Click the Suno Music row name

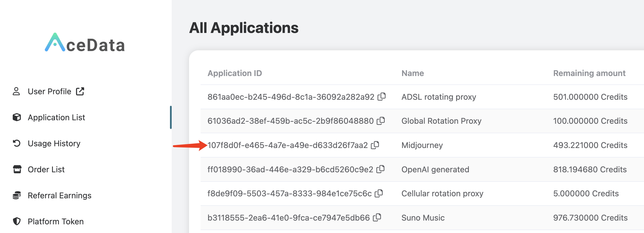click(423, 218)
